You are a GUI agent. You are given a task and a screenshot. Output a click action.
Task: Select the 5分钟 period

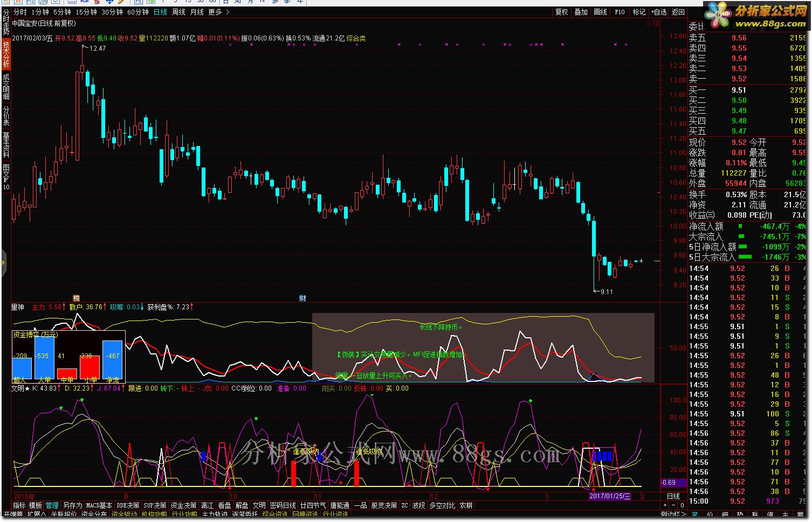click(x=62, y=12)
